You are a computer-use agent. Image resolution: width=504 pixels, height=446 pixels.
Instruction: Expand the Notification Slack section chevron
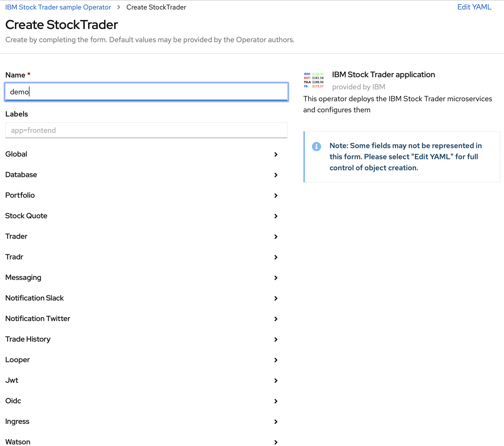pyautogui.click(x=276, y=298)
